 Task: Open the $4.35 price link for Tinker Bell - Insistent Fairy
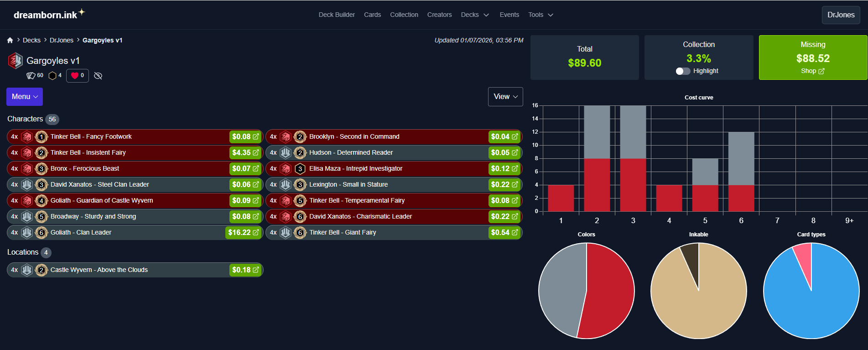coord(245,153)
